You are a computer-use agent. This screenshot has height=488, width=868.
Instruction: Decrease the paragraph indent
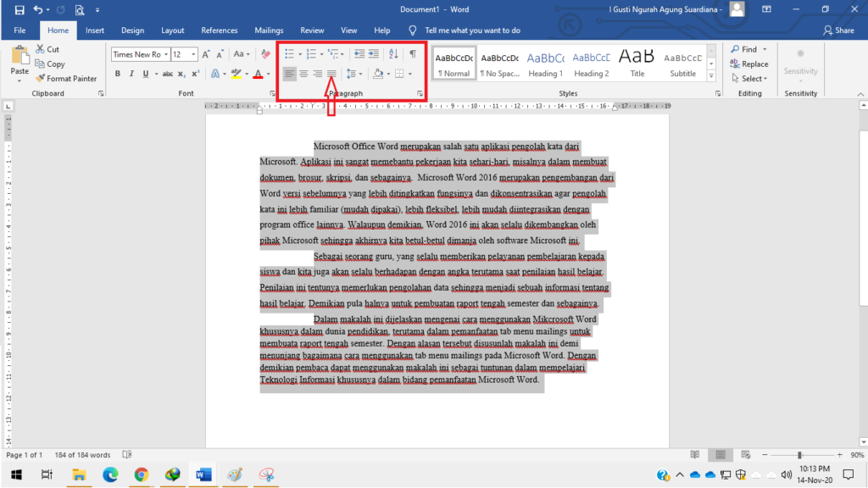point(359,53)
